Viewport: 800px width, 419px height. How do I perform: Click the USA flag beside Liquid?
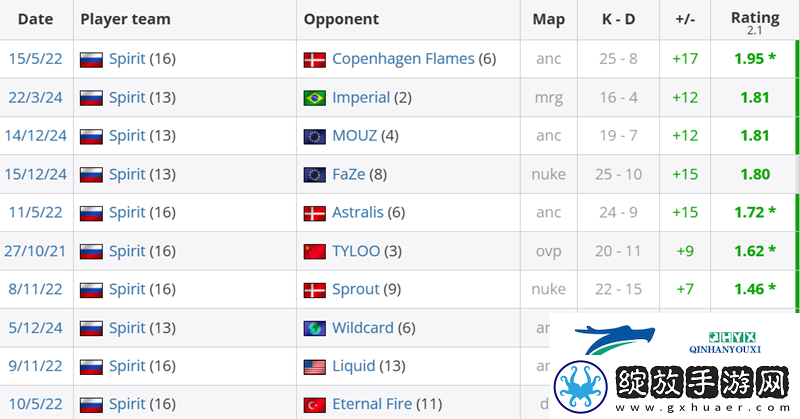314,367
